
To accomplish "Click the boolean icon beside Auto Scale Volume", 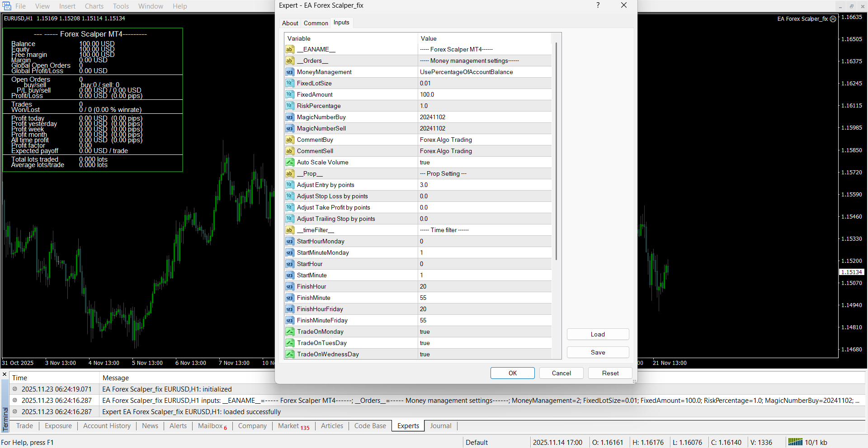I will 290,162.
